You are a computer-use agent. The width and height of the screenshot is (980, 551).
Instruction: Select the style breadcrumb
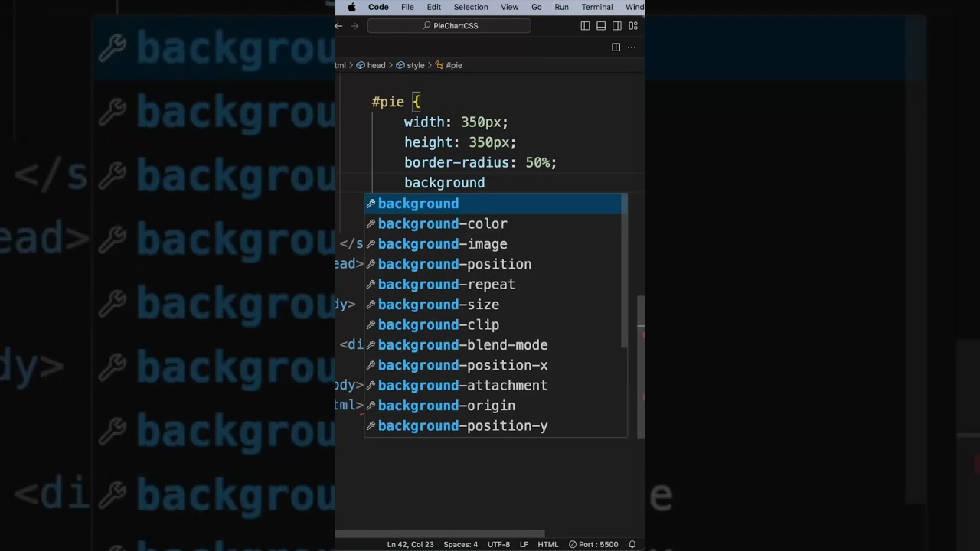tap(410, 65)
